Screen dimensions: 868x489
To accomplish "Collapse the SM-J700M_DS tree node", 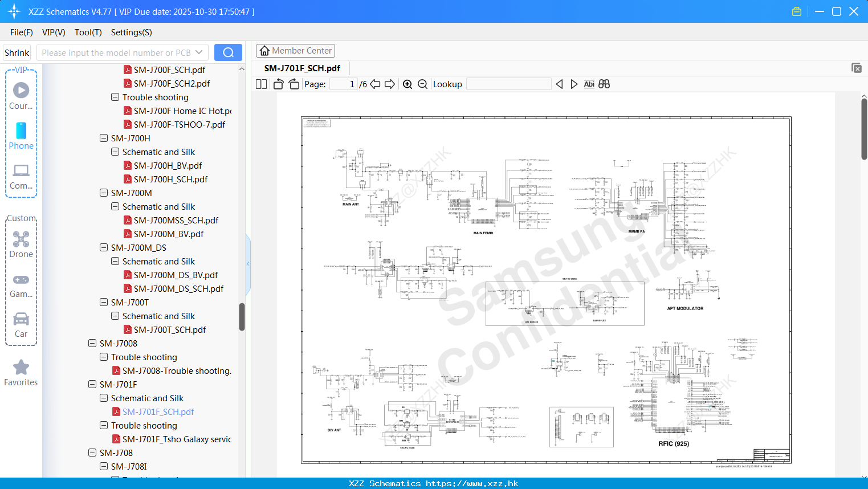I will click(104, 247).
